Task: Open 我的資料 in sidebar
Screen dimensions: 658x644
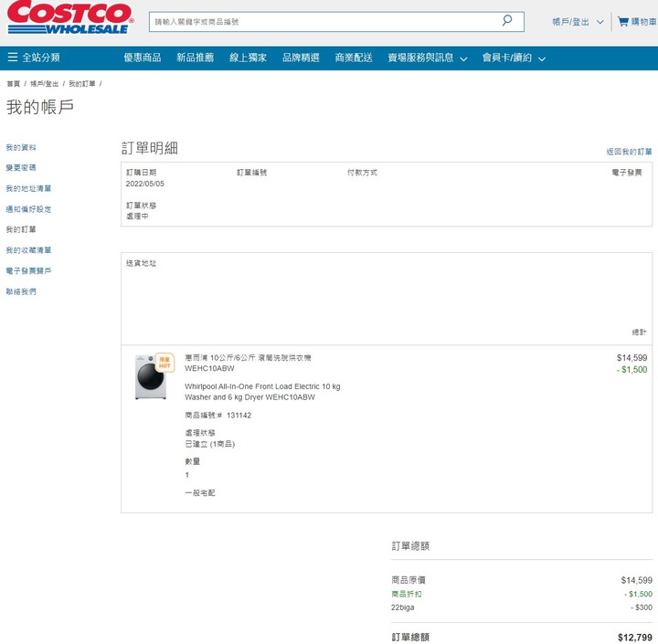Action: [21, 147]
